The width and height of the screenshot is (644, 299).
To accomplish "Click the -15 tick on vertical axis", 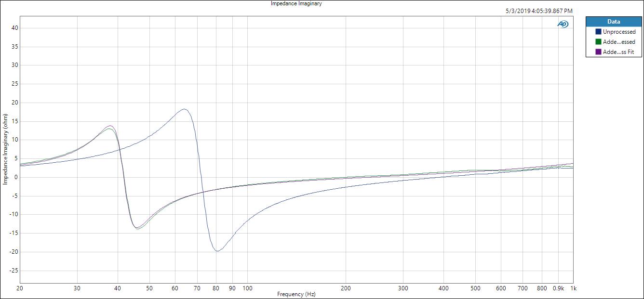I will coord(13,233).
